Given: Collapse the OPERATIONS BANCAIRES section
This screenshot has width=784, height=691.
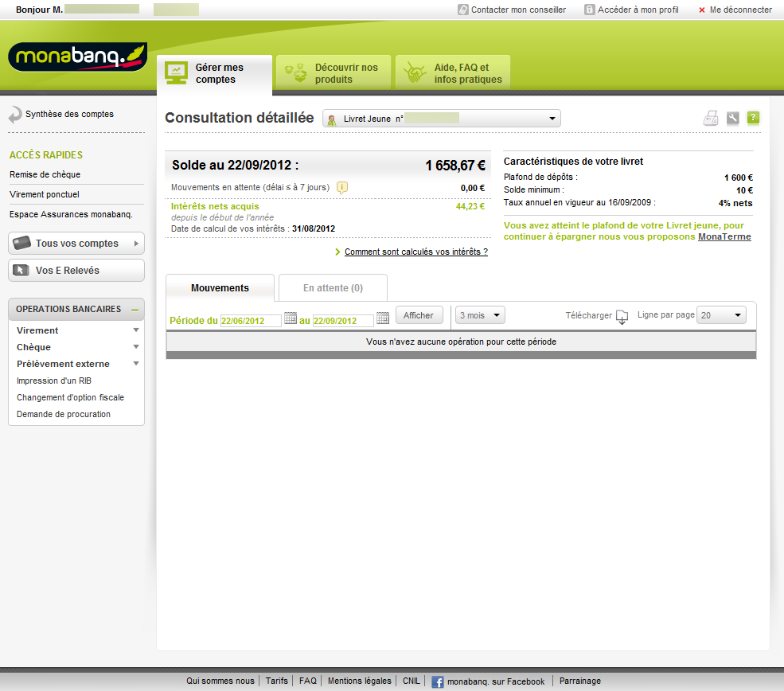Looking at the screenshot, I should tap(136, 309).
